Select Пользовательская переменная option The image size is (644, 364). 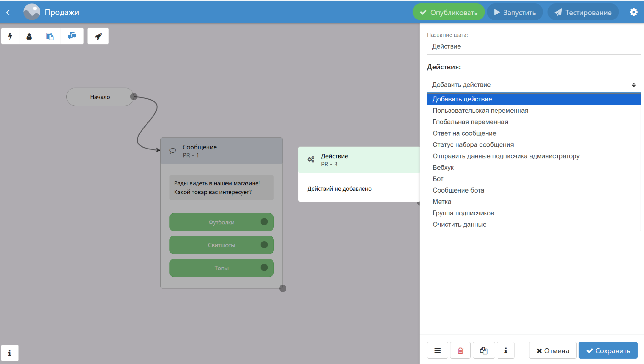tap(480, 111)
